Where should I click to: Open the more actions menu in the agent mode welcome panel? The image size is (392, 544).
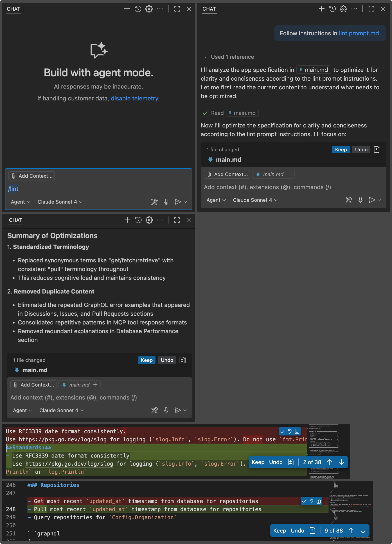coord(160,9)
